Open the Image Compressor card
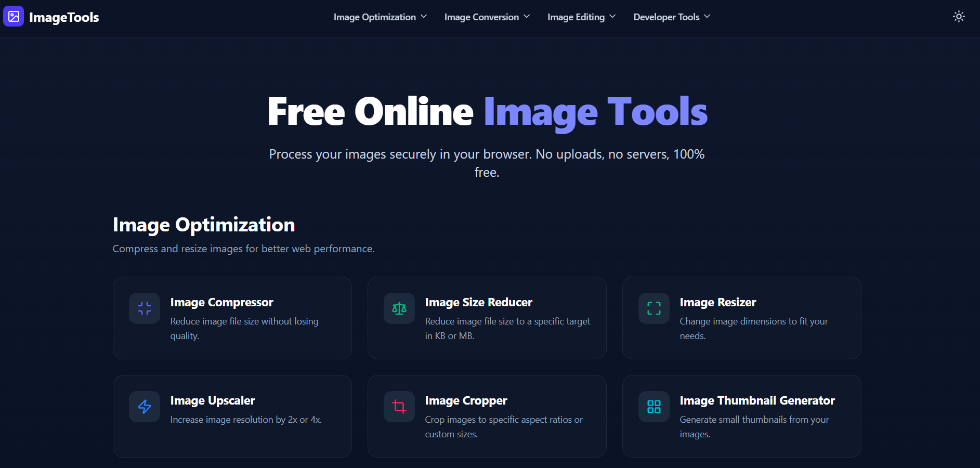The width and height of the screenshot is (980, 468). 232,318
